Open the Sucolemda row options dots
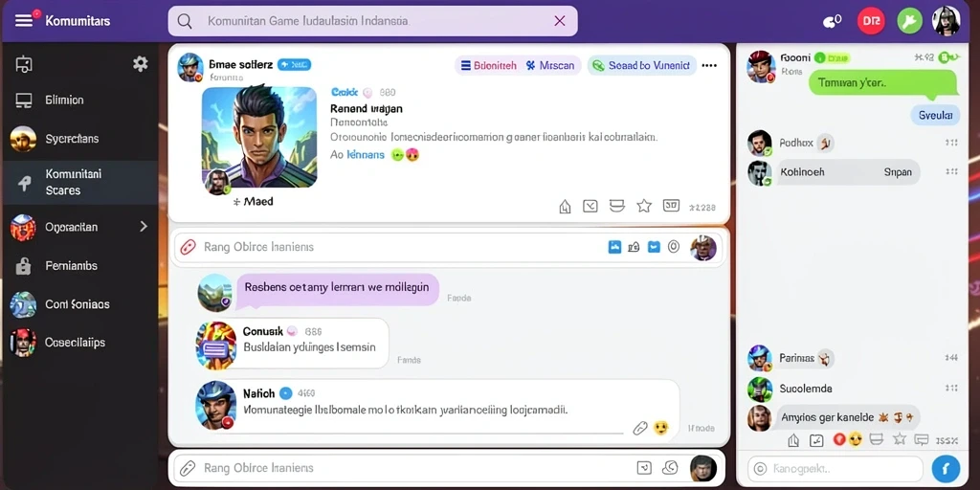This screenshot has width=980, height=490. click(x=951, y=389)
